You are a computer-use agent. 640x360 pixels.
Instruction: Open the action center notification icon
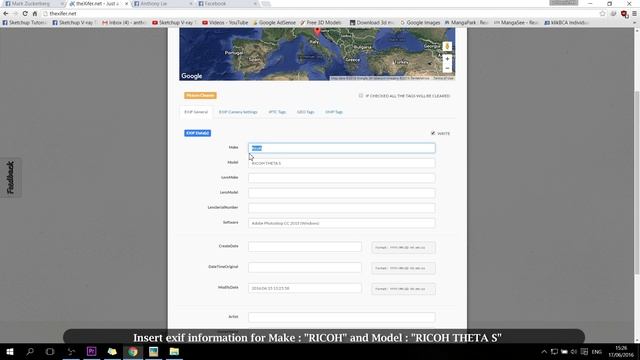coord(584,352)
